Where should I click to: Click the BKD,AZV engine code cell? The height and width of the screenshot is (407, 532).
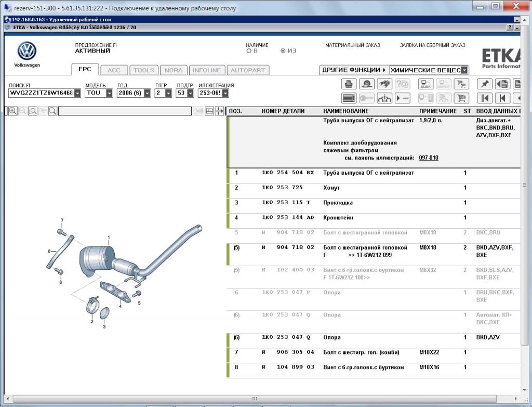487,337
